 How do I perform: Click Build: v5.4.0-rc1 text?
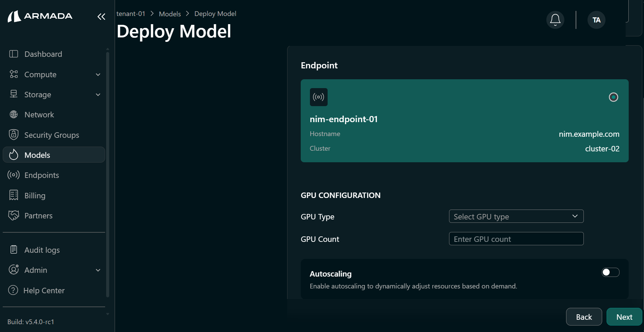tap(31, 321)
